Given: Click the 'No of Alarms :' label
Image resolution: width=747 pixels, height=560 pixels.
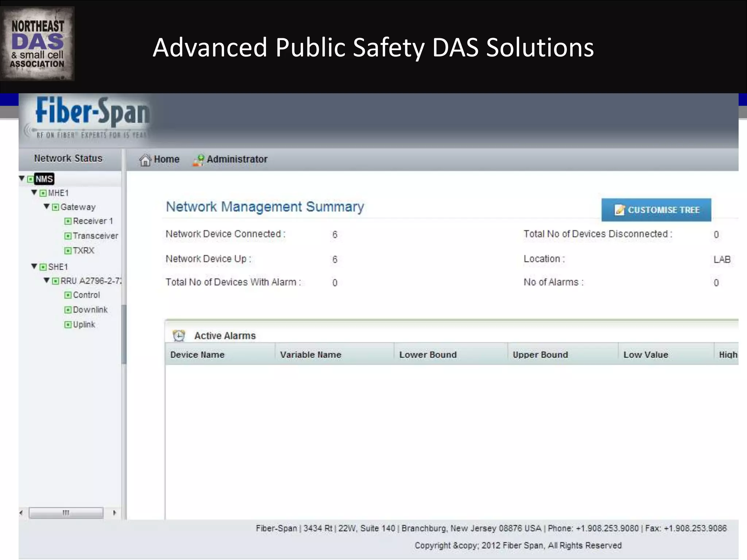Looking at the screenshot, I should (x=554, y=282).
